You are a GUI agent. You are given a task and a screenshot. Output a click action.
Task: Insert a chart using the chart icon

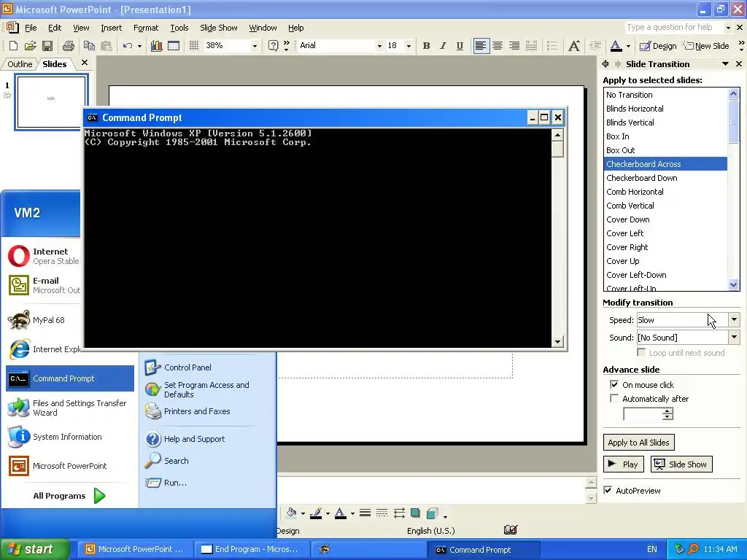point(156,46)
